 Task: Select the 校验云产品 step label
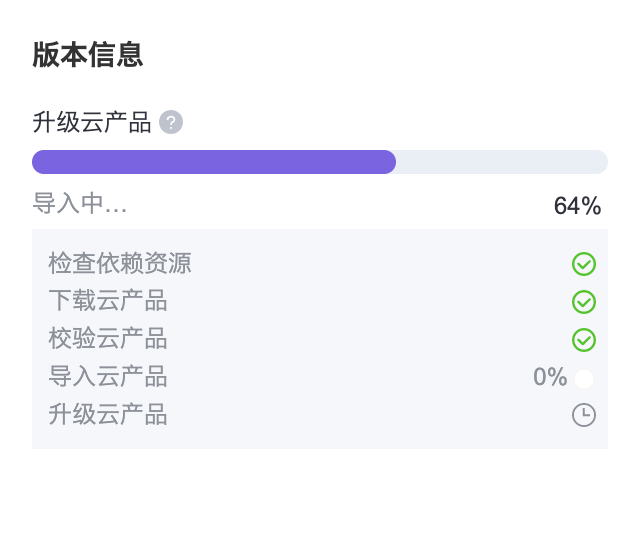108,339
